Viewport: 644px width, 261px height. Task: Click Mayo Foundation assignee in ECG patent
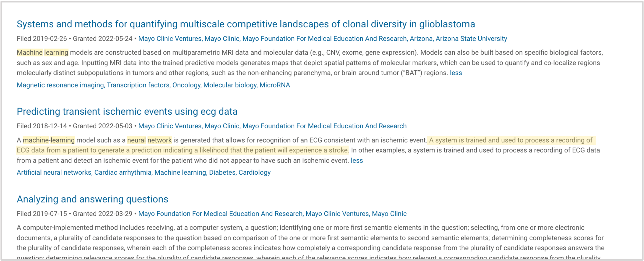click(324, 126)
